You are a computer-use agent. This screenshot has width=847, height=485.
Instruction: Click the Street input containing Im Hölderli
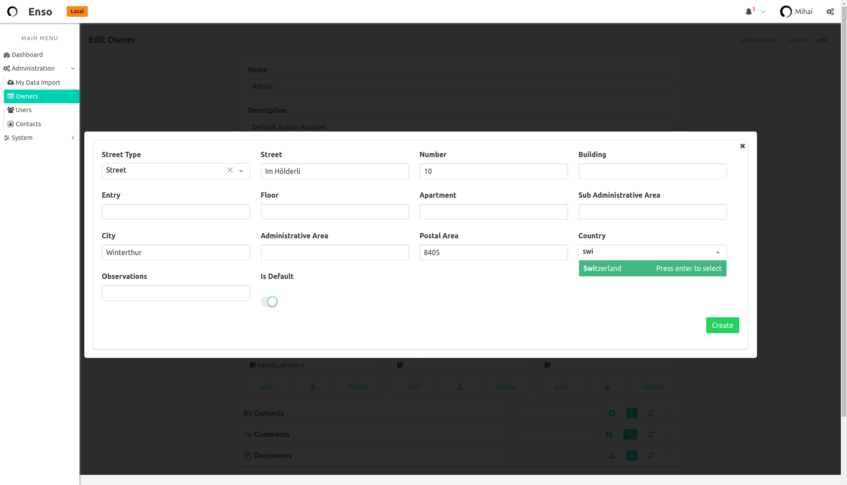coord(334,171)
